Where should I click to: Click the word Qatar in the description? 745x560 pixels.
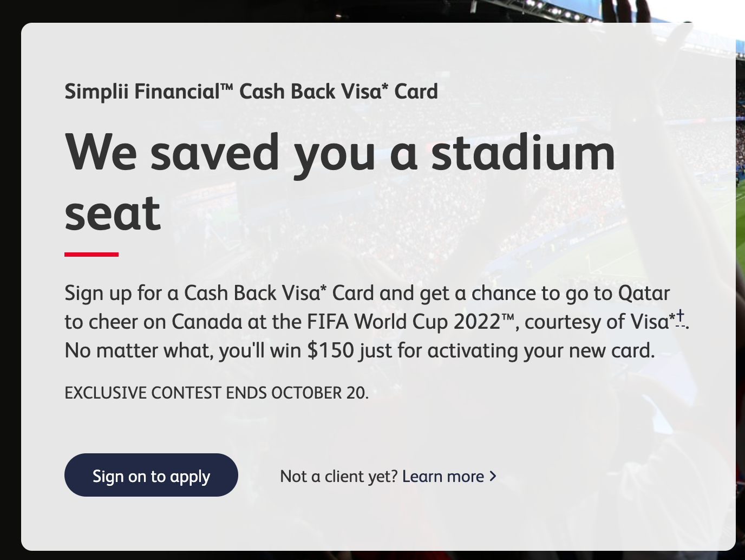[644, 293]
